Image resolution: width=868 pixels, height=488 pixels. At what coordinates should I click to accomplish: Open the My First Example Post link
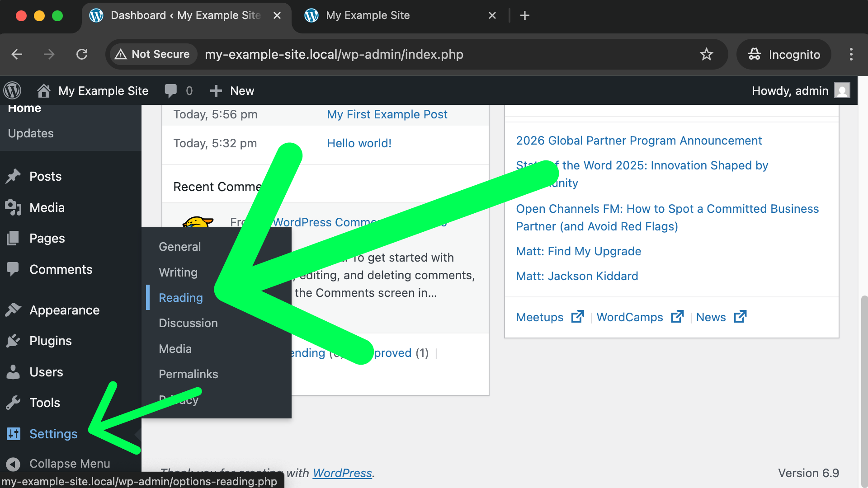click(387, 114)
